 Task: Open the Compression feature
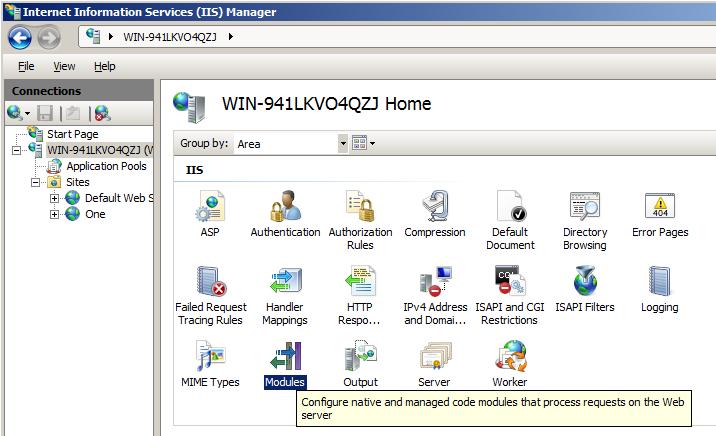(x=435, y=214)
